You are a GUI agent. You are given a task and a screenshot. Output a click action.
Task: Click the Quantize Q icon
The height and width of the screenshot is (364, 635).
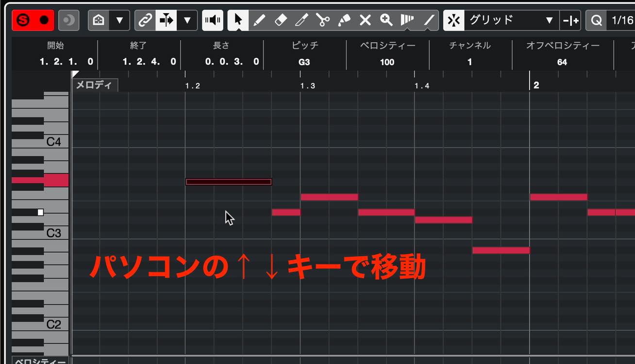(596, 20)
